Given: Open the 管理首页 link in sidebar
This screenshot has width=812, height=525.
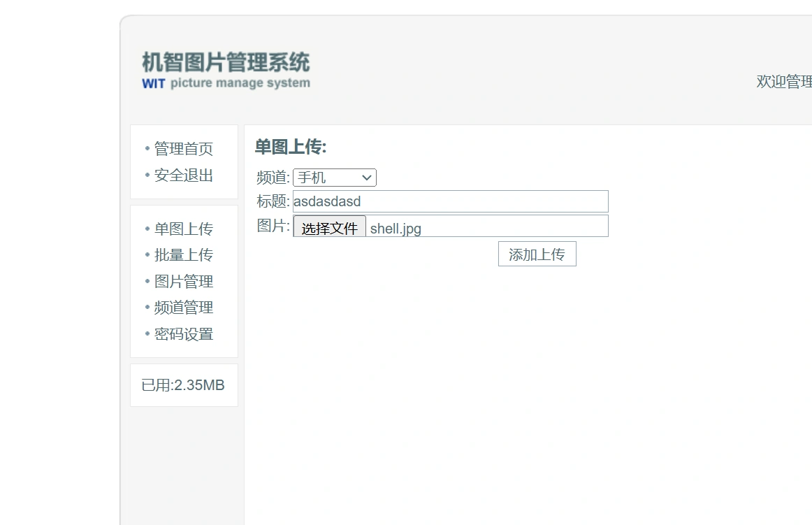Looking at the screenshot, I should [x=183, y=148].
